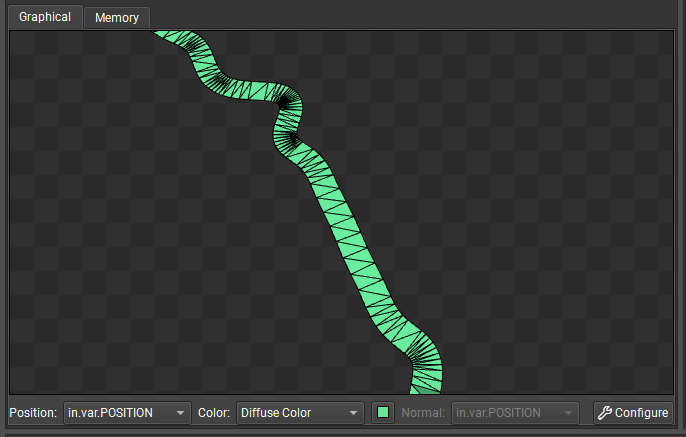Open the Normal in.var.POSITION dropdown

[515, 413]
